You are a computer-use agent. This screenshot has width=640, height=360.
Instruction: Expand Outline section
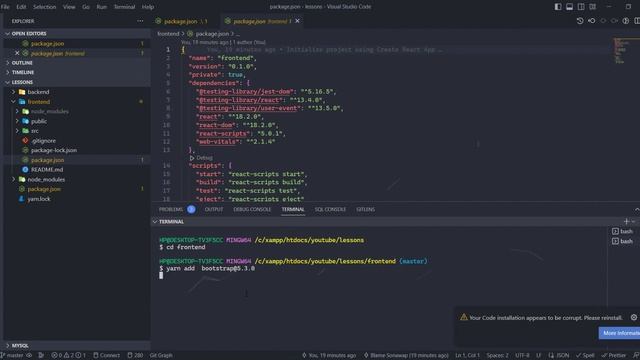coord(78,63)
